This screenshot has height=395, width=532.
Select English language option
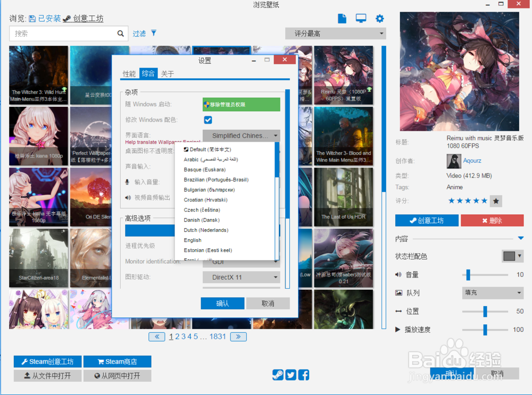225,240
